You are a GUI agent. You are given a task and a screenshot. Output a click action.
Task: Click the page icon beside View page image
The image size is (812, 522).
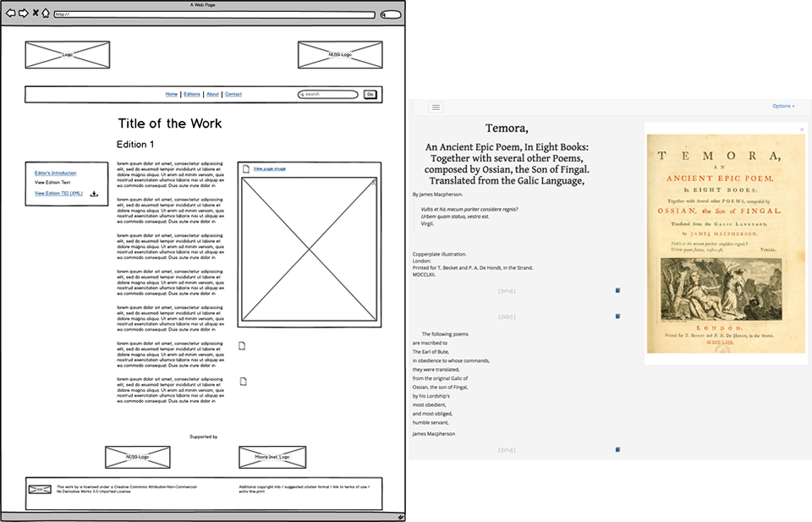pyautogui.click(x=246, y=169)
